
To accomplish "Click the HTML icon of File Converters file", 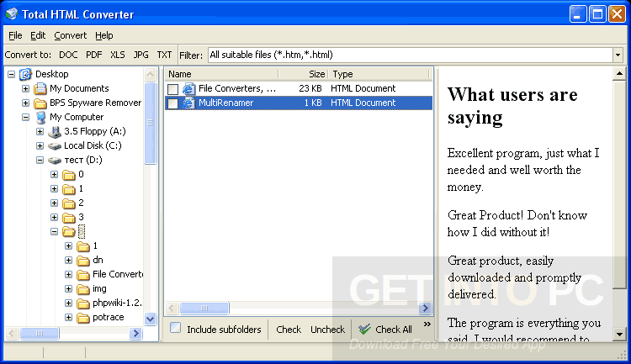I will click(188, 88).
